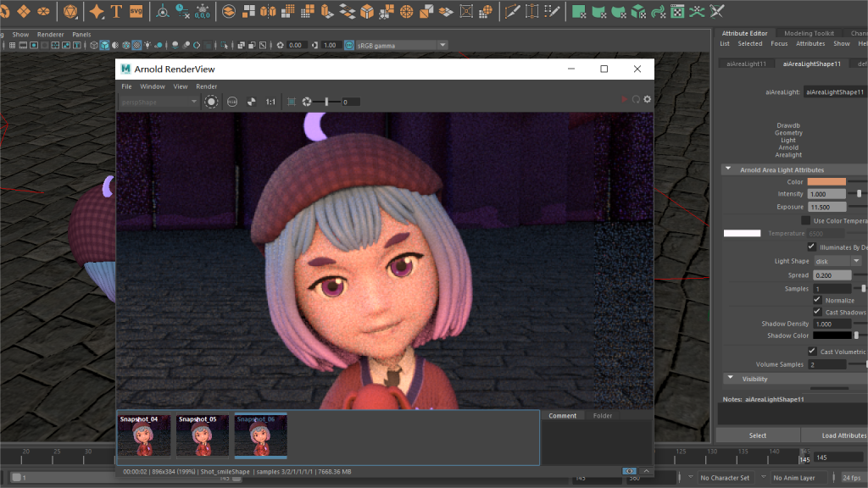
Task: Open the sRGB gamma view transform dropdown
Action: [x=401, y=46]
